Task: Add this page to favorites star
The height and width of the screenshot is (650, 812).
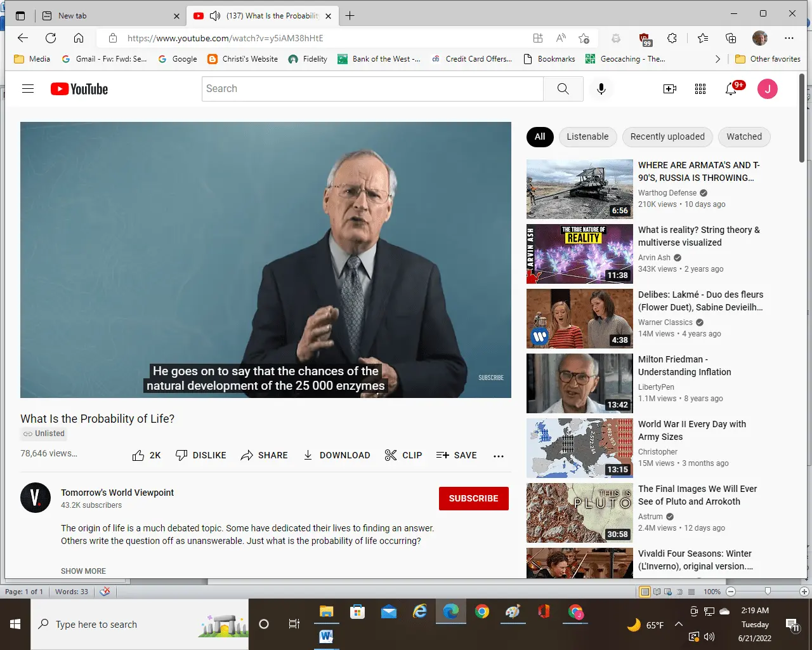Action: [584, 38]
